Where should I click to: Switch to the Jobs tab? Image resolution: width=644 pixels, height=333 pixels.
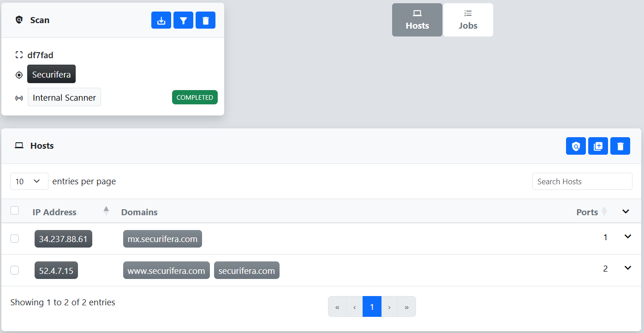tap(468, 20)
